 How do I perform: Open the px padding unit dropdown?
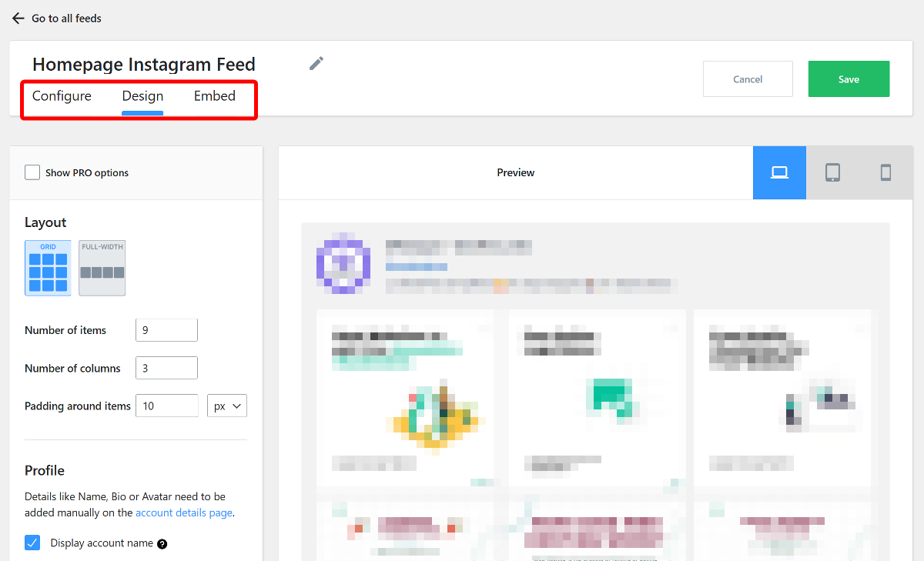tap(227, 406)
